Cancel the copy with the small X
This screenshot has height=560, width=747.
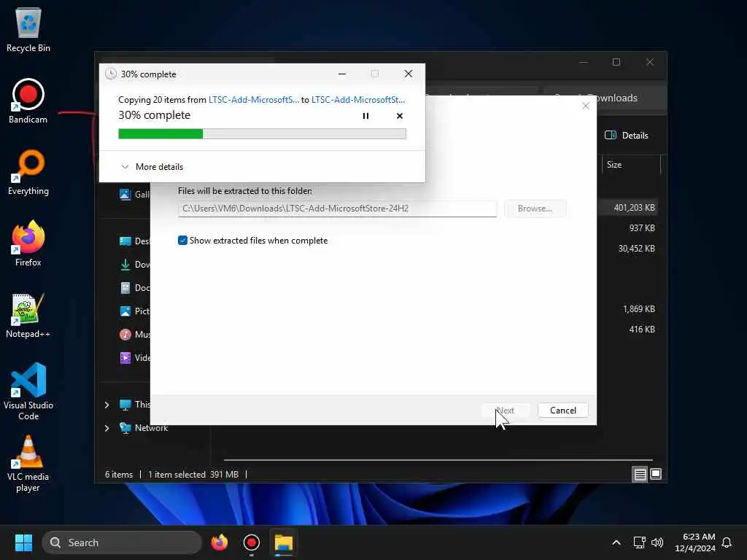point(400,116)
